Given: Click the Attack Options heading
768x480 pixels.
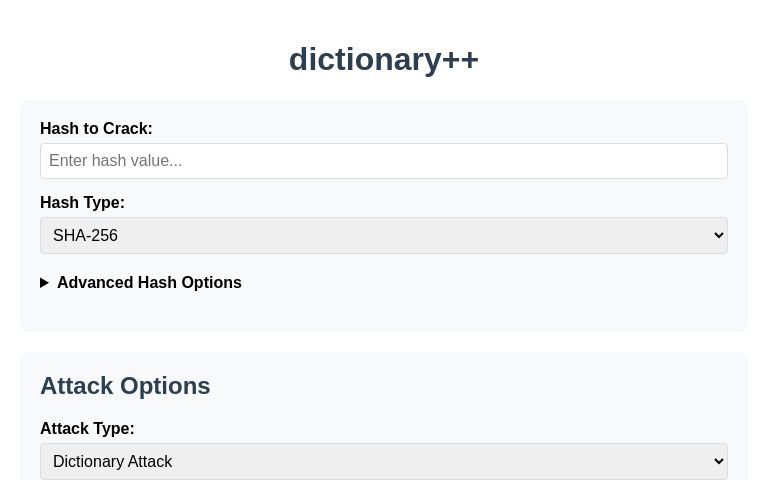Looking at the screenshot, I should [x=125, y=386].
